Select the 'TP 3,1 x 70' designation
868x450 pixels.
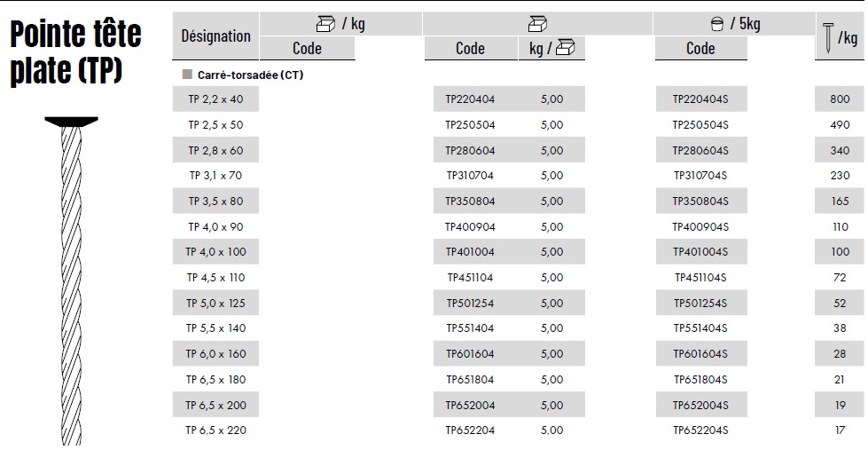pyautogui.click(x=215, y=176)
